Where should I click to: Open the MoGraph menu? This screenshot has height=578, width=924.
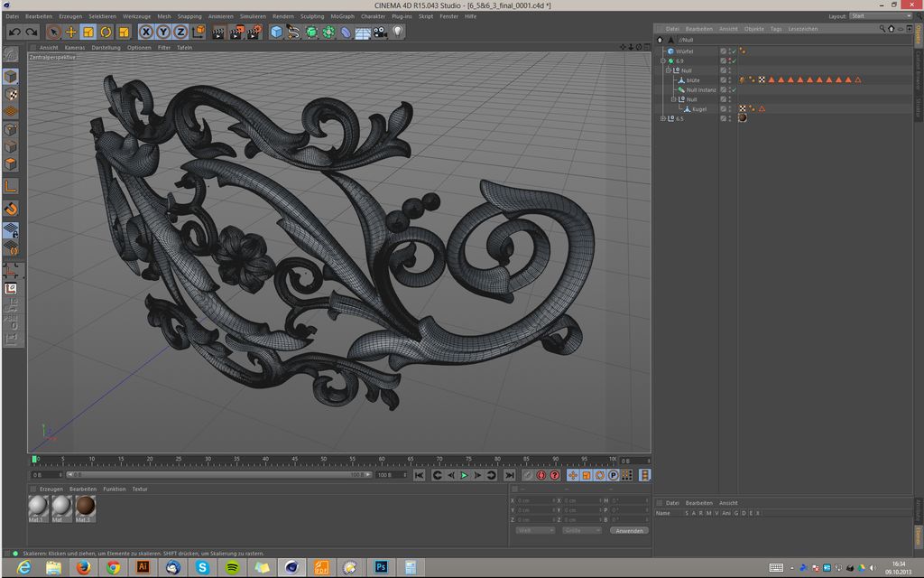click(x=342, y=16)
